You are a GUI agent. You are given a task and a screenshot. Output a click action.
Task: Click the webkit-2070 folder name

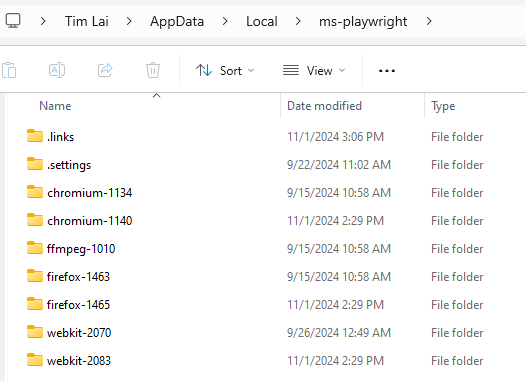79,333
